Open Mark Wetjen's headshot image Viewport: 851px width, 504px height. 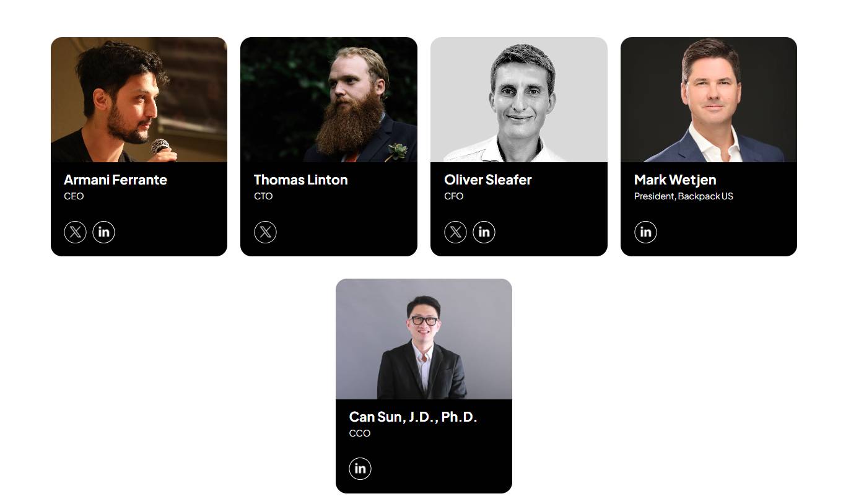click(709, 100)
